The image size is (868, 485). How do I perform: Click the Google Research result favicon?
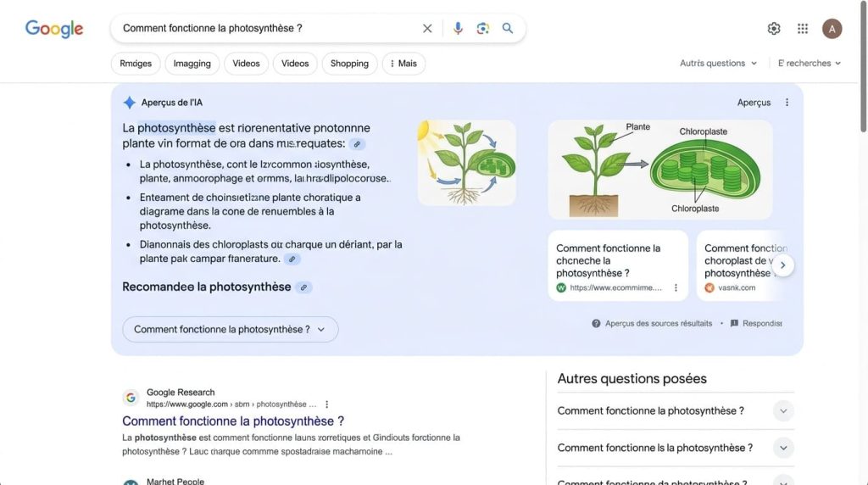[x=131, y=398]
